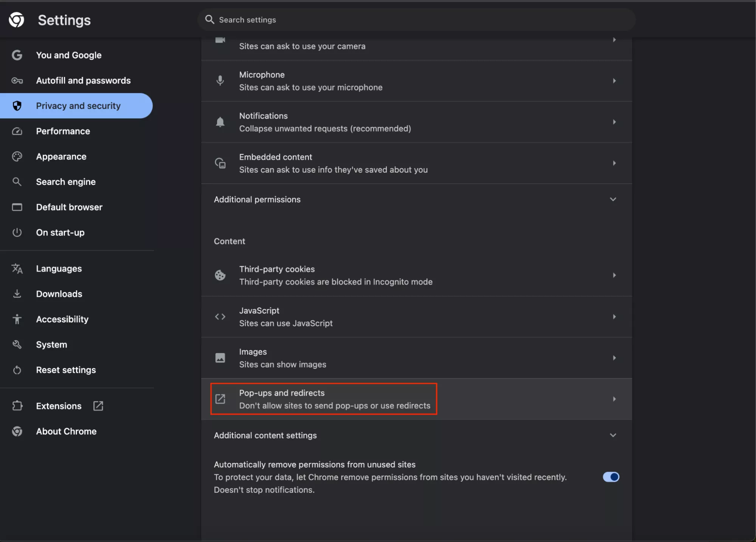Go to Search engine settings

(x=66, y=182)
